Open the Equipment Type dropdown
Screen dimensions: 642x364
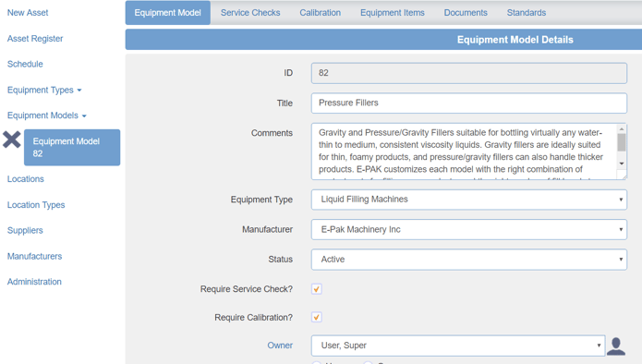469,200
